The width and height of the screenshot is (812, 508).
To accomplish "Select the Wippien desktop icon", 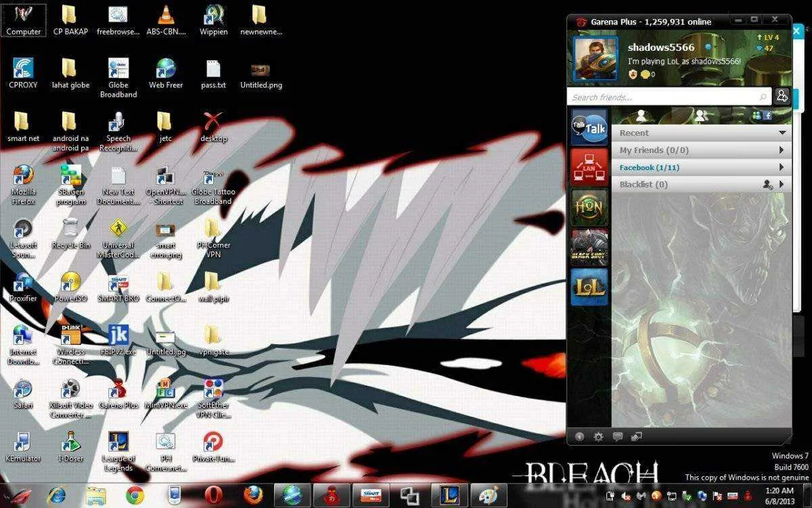I will coord(213,20).
